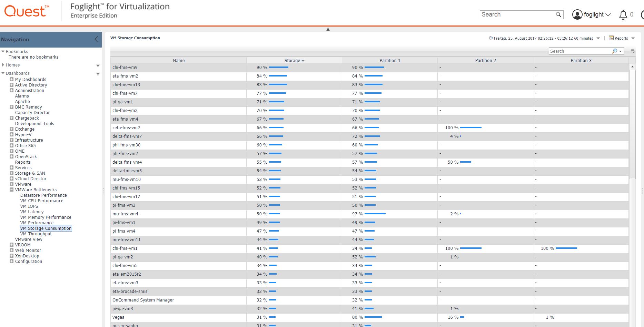The height and width of the screenshot is (327, 644).
Task: Open VMware View dashboard
Action: 29,239
